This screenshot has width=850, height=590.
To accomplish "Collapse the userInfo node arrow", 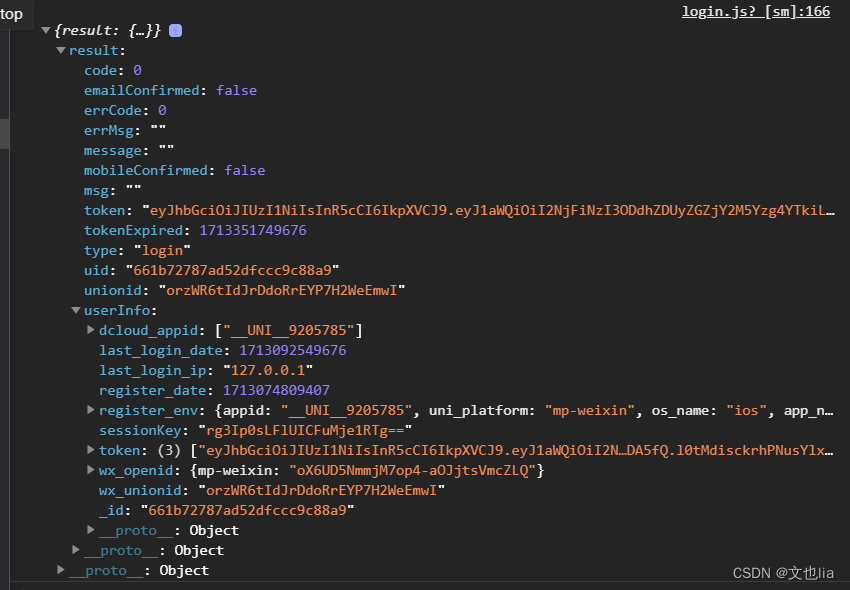I will click(76, 310).
